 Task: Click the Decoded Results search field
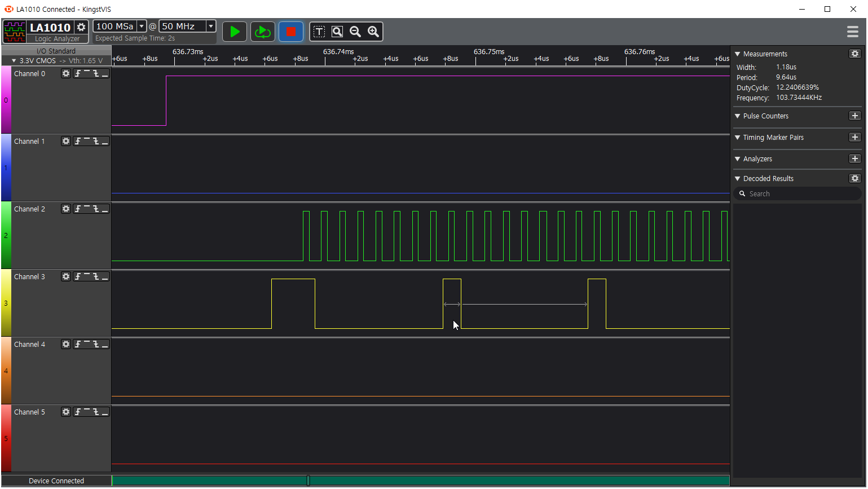[801, 194]
